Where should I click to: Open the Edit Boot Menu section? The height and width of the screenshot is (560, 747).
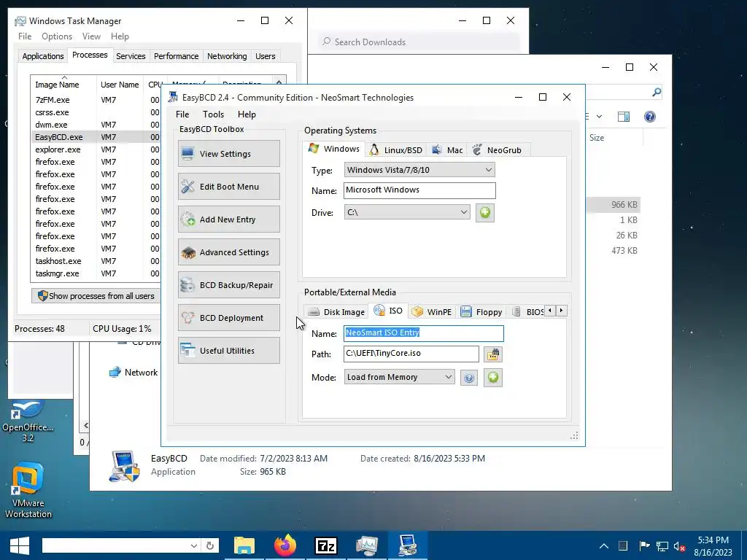[x=228, y=187]
